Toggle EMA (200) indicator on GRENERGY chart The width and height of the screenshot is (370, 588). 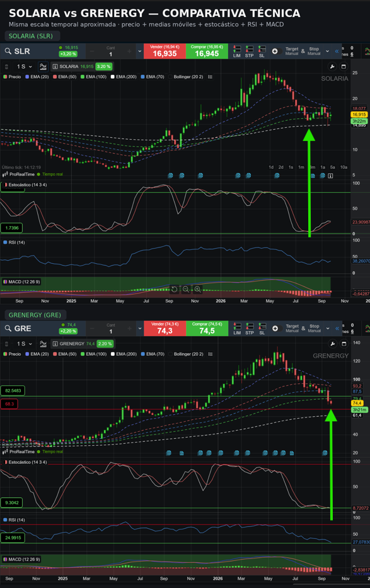124,354
